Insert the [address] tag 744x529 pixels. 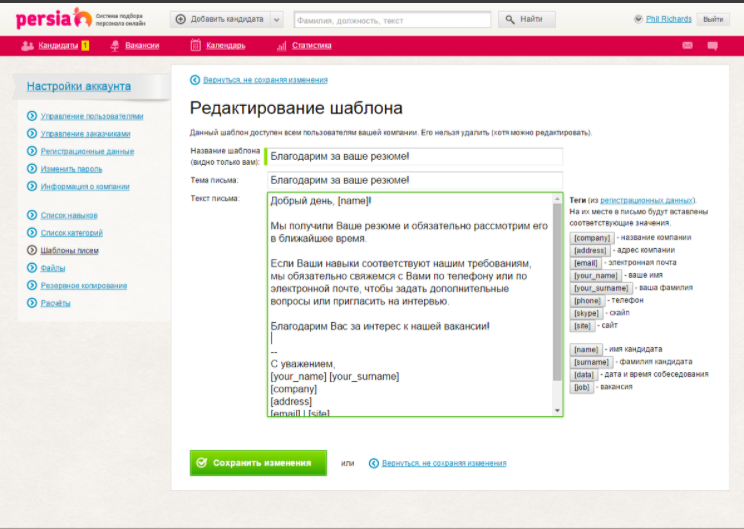coord(590,251)
